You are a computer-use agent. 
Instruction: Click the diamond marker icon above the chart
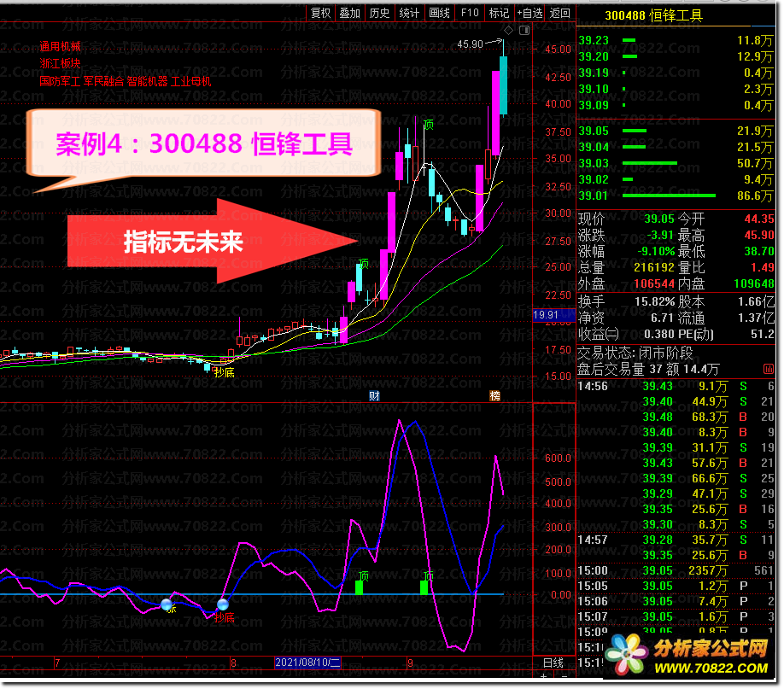tap(508, 31)
